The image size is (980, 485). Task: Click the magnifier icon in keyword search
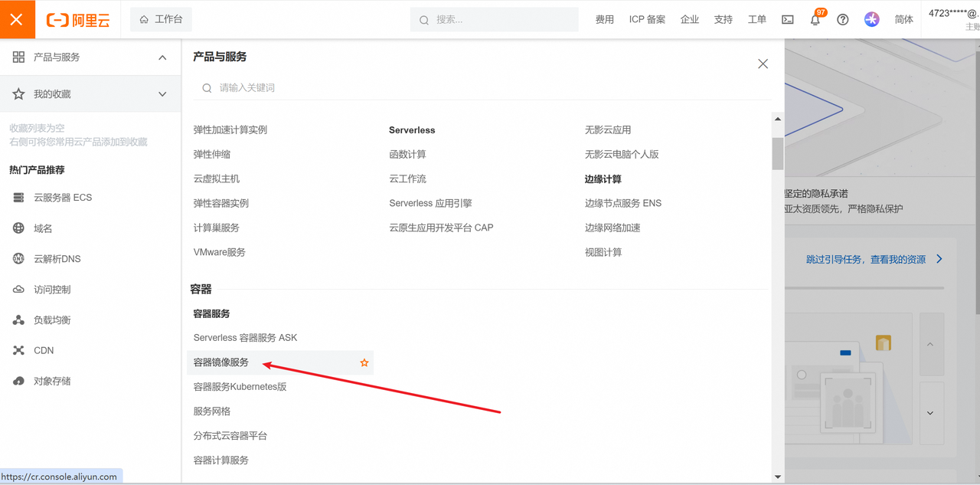coord(207,88)
